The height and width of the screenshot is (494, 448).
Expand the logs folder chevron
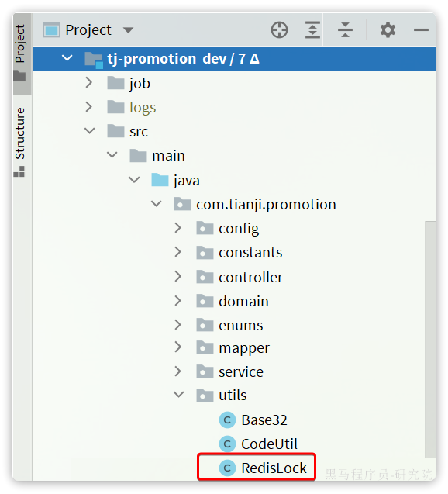(x=89, y=107)
